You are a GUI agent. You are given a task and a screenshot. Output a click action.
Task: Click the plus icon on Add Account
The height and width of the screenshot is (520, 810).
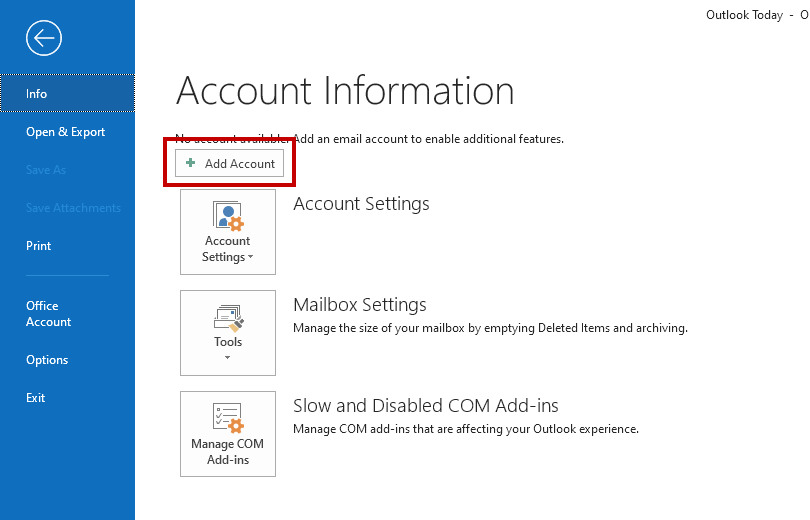(191, 163)
